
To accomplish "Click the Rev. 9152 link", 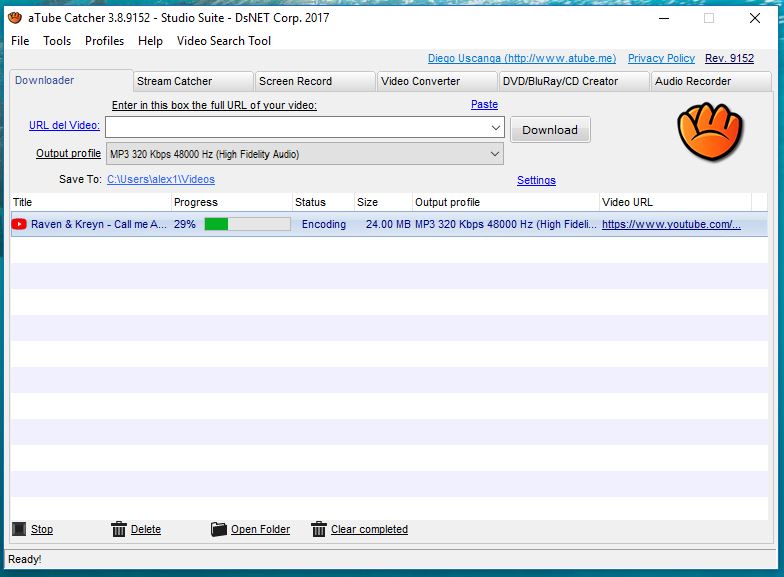I will (730, 58).
